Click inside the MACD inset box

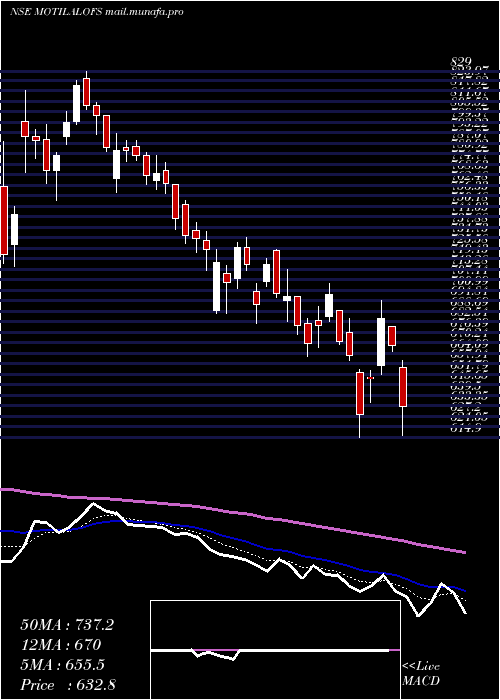pos(275,650)
